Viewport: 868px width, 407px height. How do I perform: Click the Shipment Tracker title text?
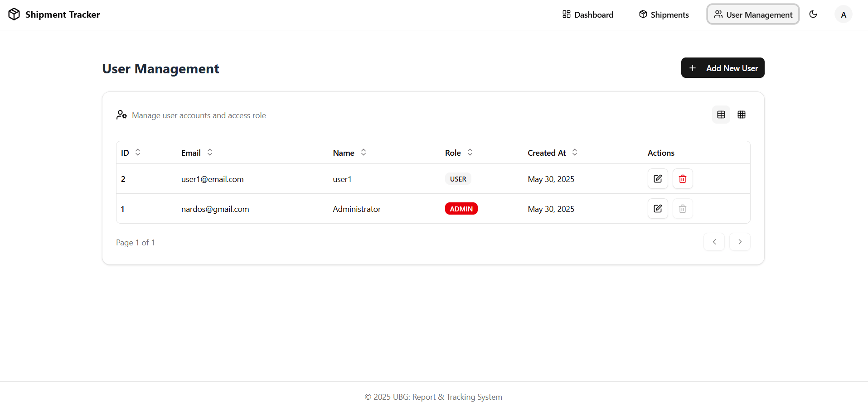(x=63, y=14)
